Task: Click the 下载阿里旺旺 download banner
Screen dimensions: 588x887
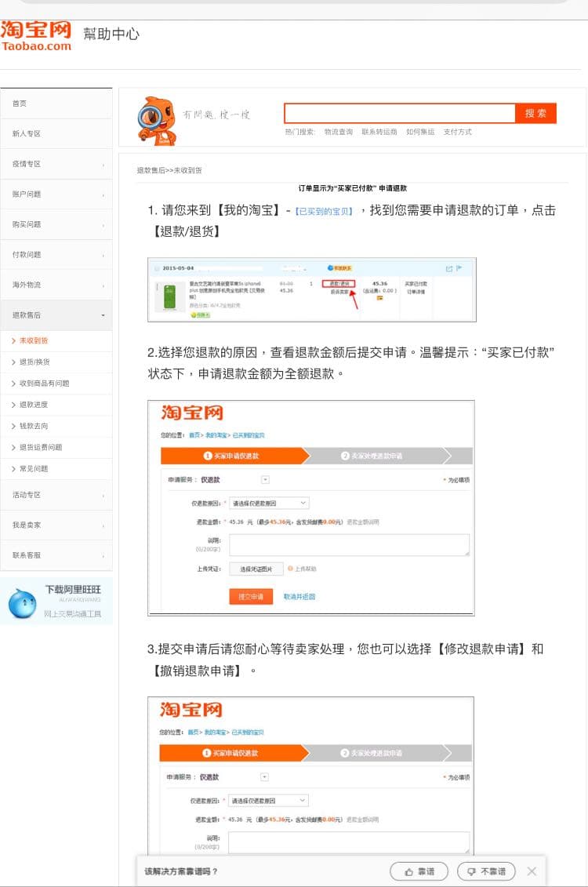Action: [56, 601]
